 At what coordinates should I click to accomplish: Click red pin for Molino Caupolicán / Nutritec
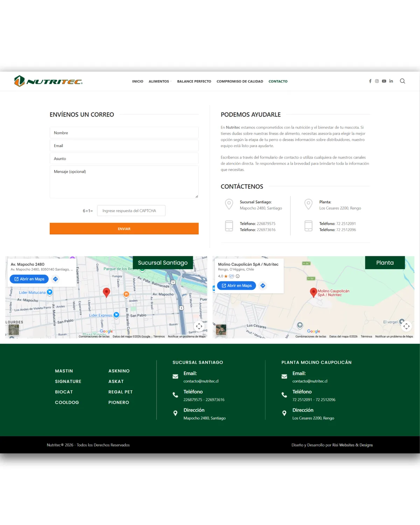tap(314, 293)
